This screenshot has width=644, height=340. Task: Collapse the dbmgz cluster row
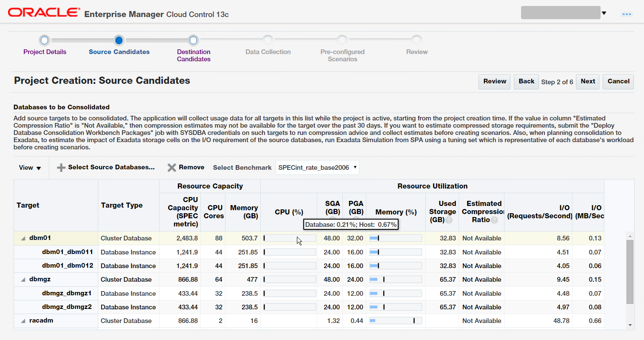[x=23, y=280]
